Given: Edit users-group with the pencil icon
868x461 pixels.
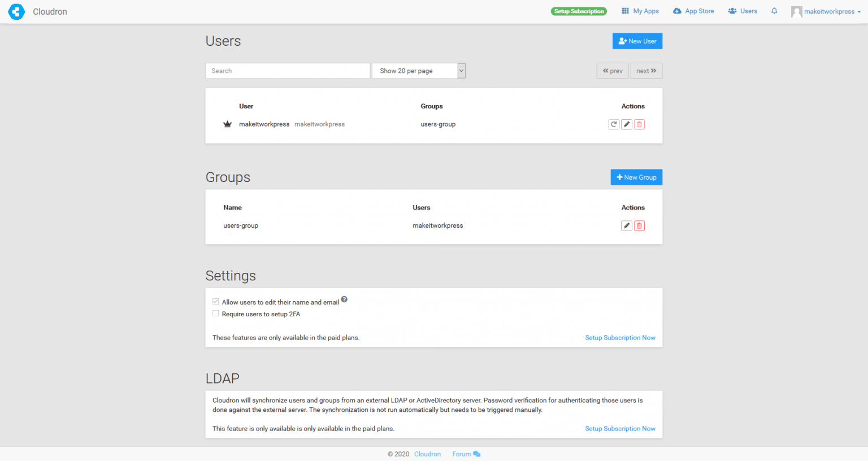Looking at the screenshot, I should pos(626,225).
